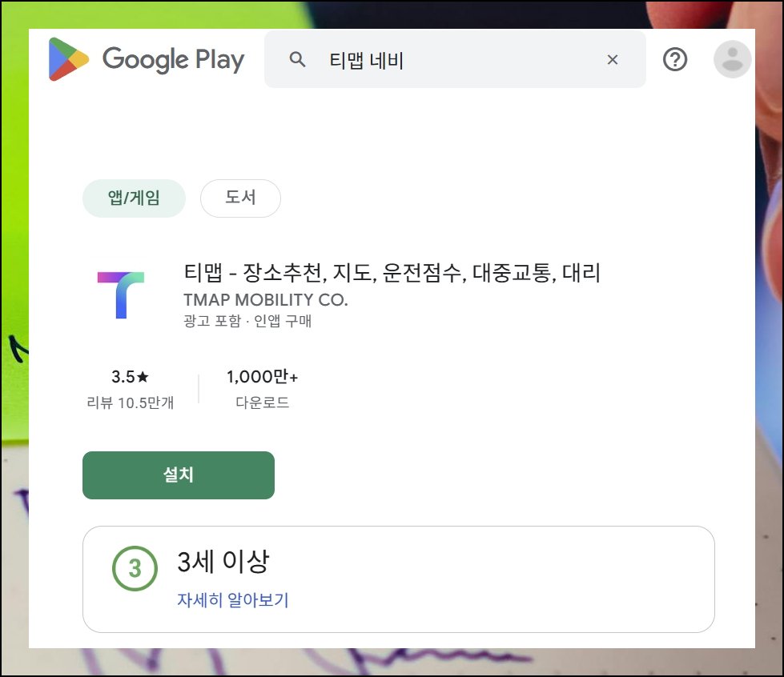Click the 3.5 star rating
The width and height of the screenshot is (784, 677).
pos(130,377)
